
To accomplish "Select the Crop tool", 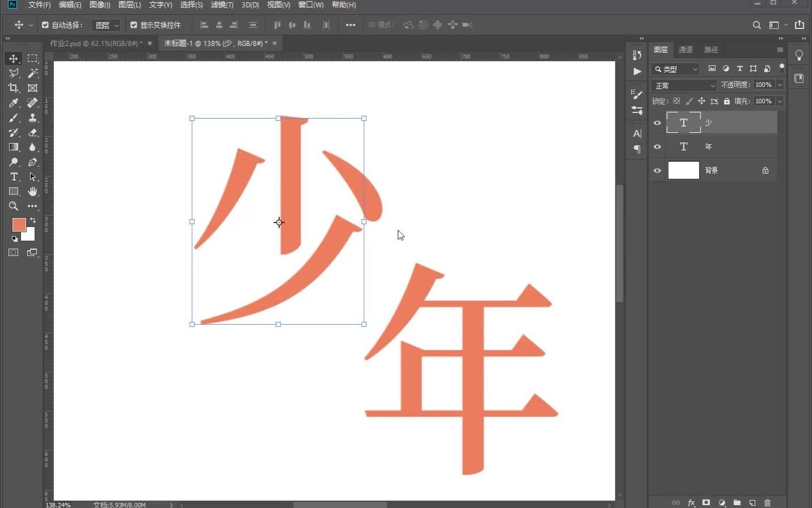I will [14, 88].
